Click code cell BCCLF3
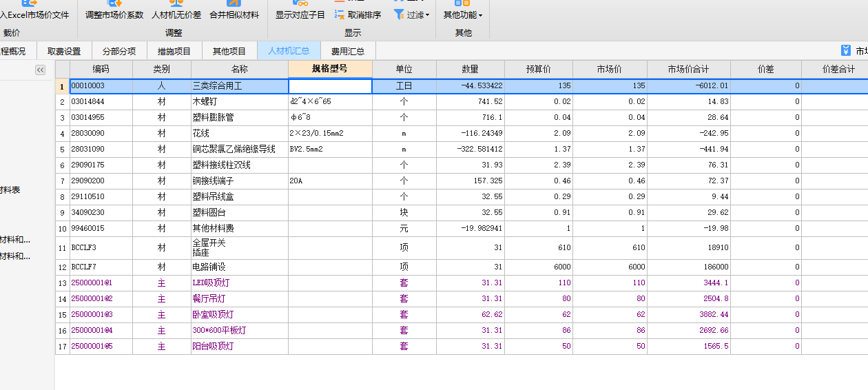This screenshot has width=868, height=390. [x=101, y=248]
